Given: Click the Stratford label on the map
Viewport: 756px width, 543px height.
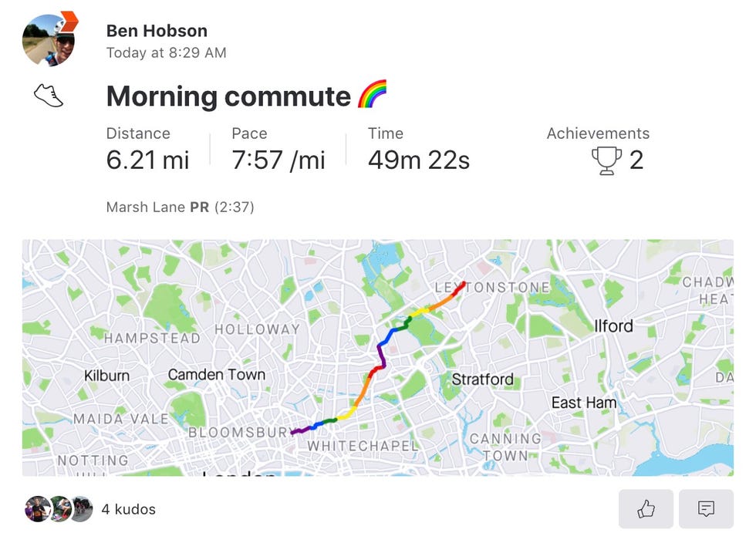Looking at the screenshot, I should tap(483, 379).
